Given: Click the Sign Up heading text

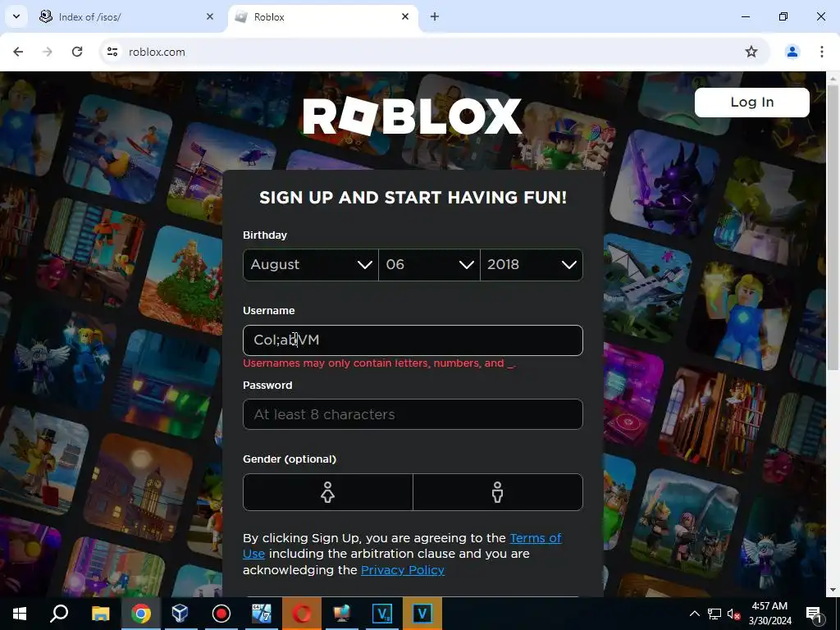Looking at the screenshot, I should pyautogui.click(x=413, y=197).
